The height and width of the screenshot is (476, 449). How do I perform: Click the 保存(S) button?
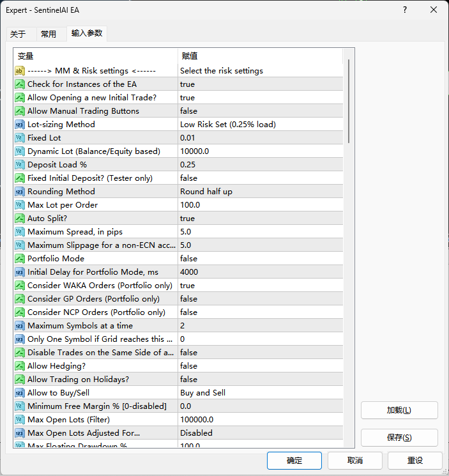399,438
